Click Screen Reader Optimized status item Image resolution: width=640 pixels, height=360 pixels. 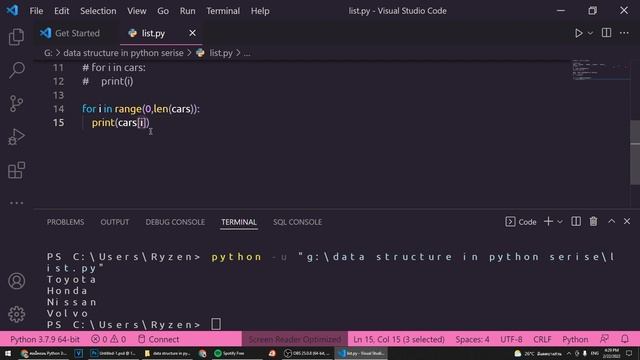click(295, 339)
